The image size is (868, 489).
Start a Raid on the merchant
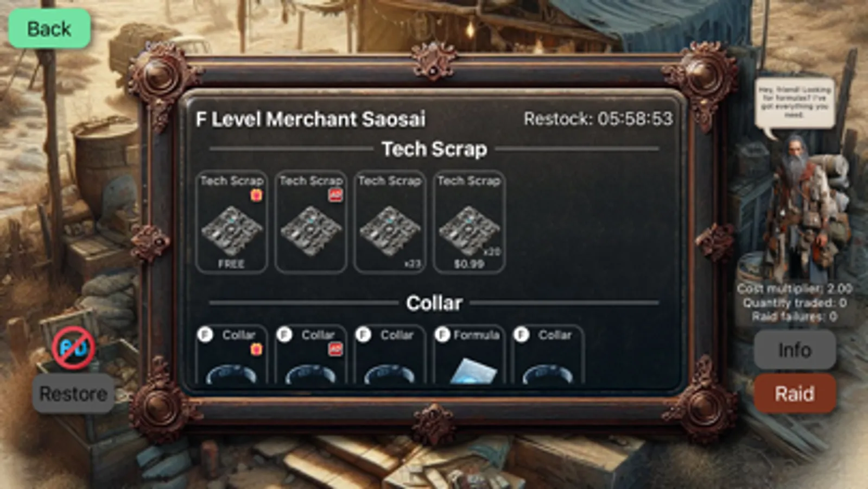tap(795, 393)
